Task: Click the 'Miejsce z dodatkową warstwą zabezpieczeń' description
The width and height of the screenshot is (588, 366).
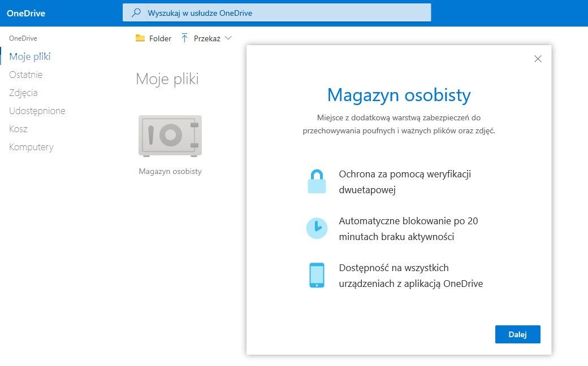Action: point(399,124)
